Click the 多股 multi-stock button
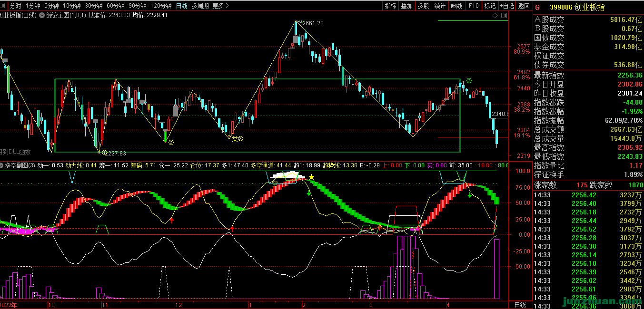 [423, 6]
